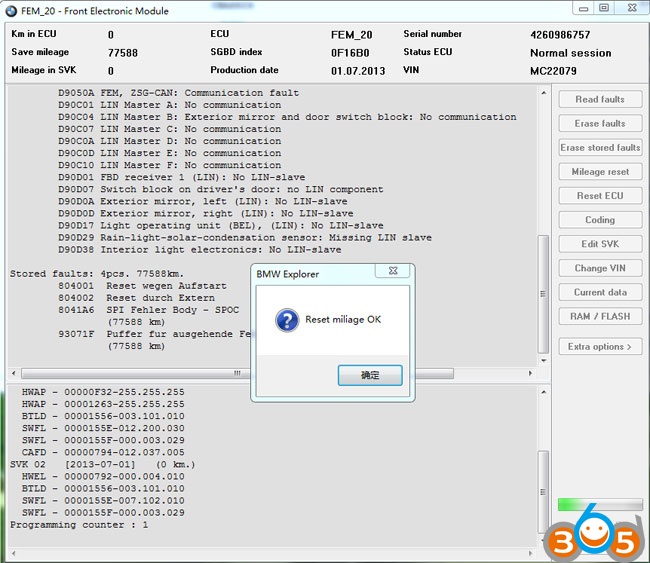Click Normal session status text
Image resolution: width=650 pixels, height=563 pixels.
571,53
